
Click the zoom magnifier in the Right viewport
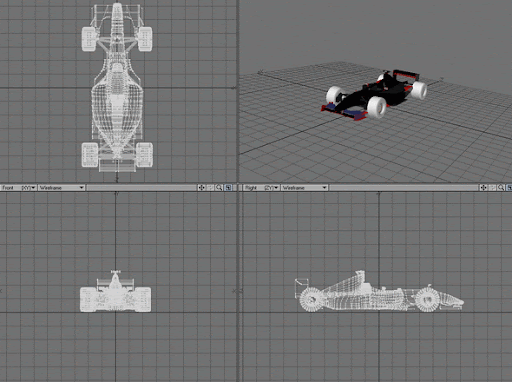point(501,188)
